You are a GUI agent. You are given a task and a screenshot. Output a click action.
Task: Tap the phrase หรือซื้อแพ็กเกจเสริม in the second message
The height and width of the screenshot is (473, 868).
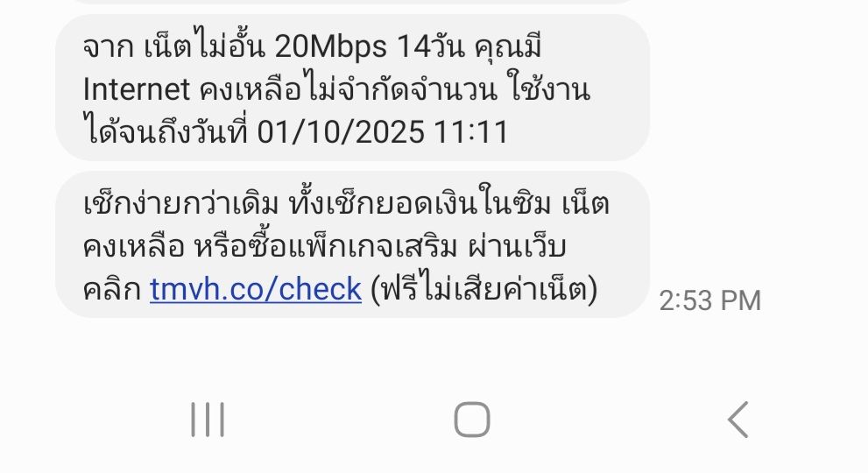[326, 246]
